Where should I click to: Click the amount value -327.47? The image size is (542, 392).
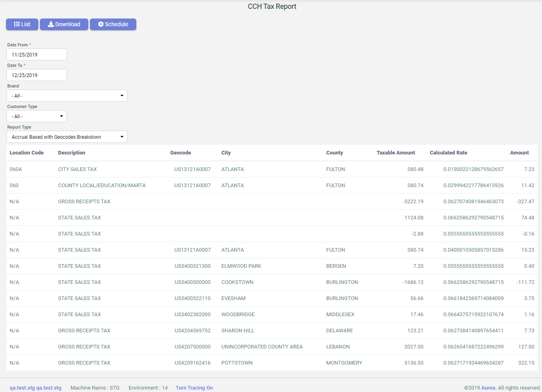(525, 202)
